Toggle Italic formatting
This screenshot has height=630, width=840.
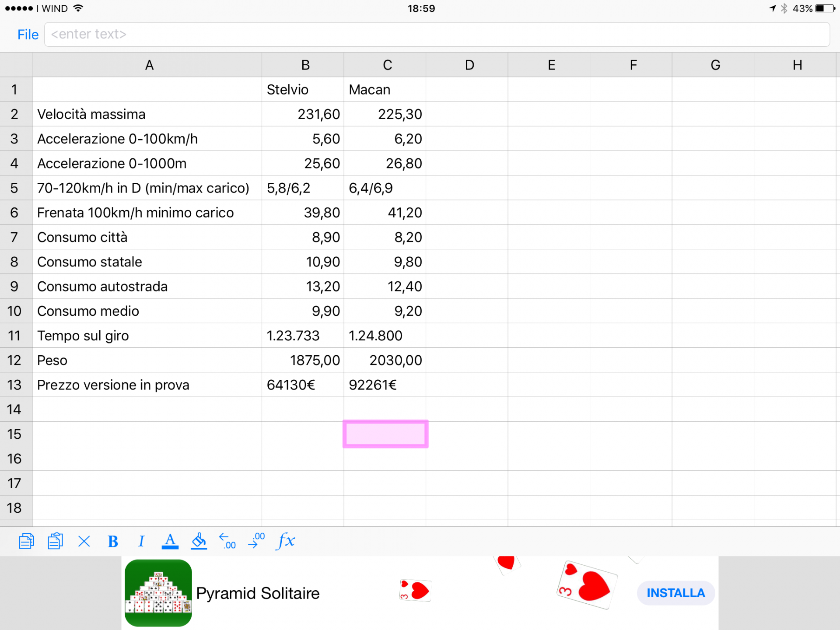tap(141, 542)
